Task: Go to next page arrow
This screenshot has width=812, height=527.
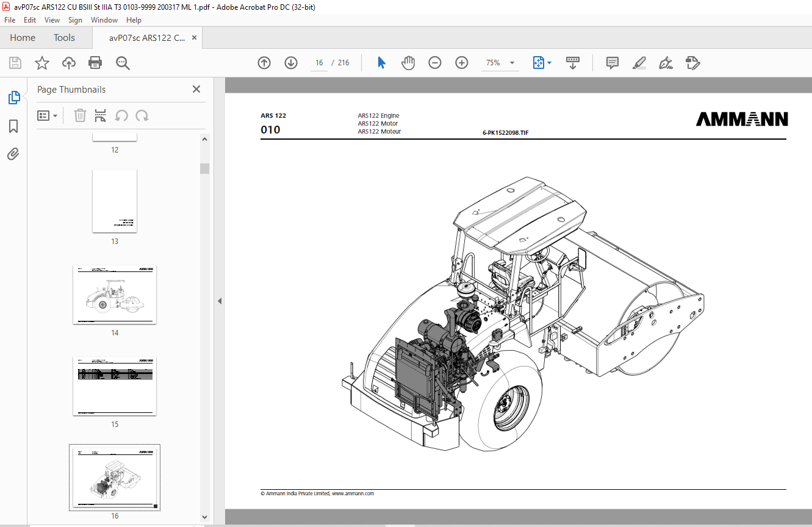Action: click(291, 63)
